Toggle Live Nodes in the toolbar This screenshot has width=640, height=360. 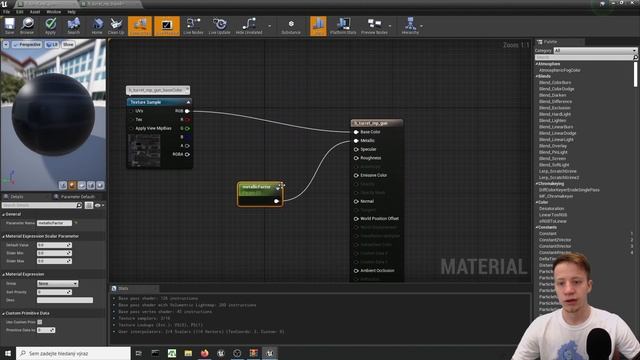tap(193, 26)
